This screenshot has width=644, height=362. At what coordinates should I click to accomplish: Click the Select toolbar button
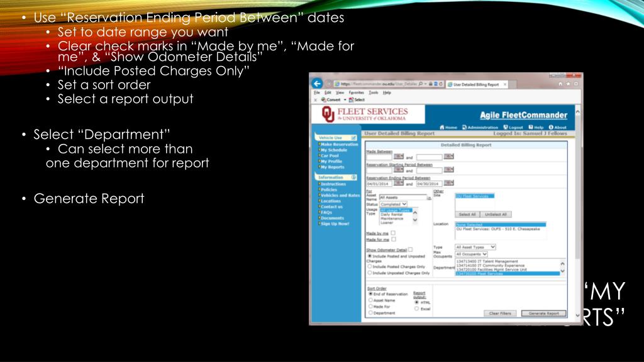click(357, 100)
